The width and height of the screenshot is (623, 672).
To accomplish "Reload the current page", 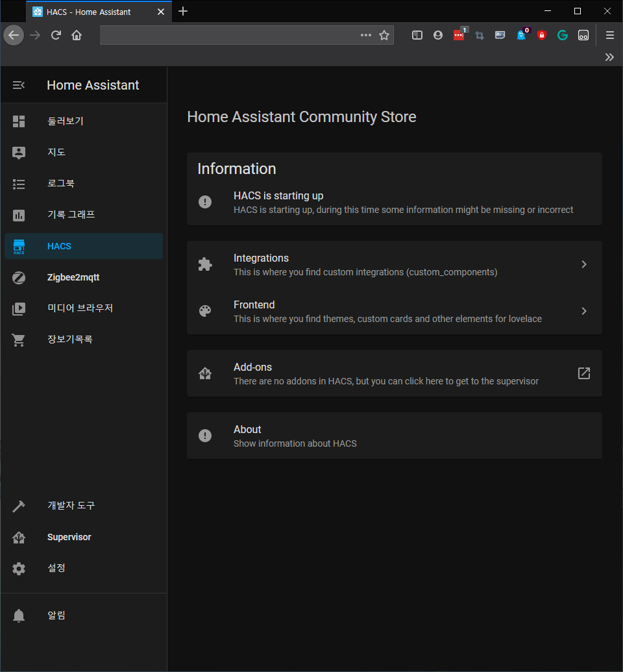I will (x=56, y=35).
